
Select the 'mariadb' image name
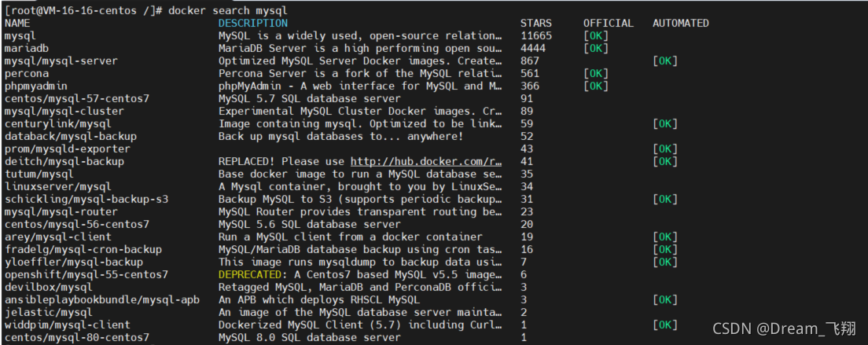click(x=26, y=48)
